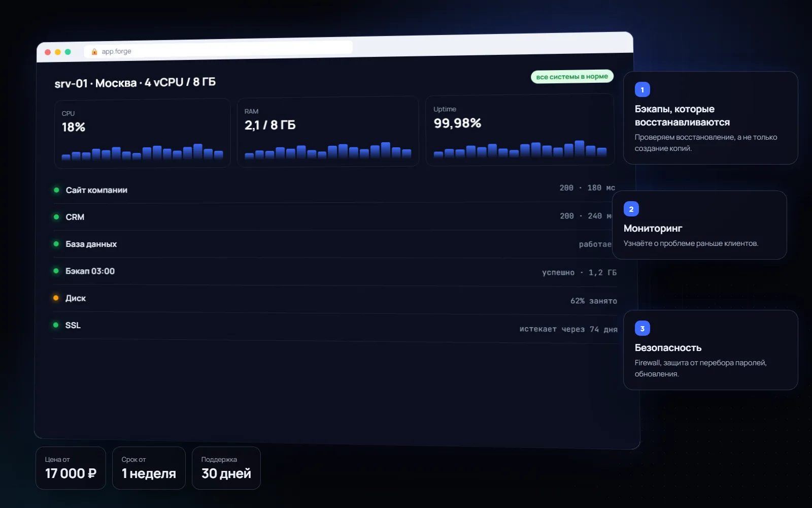The height and width of the screenshot is (508, 812).
Task: Click the green status dot beside SSL
Action: pos(56,325)
